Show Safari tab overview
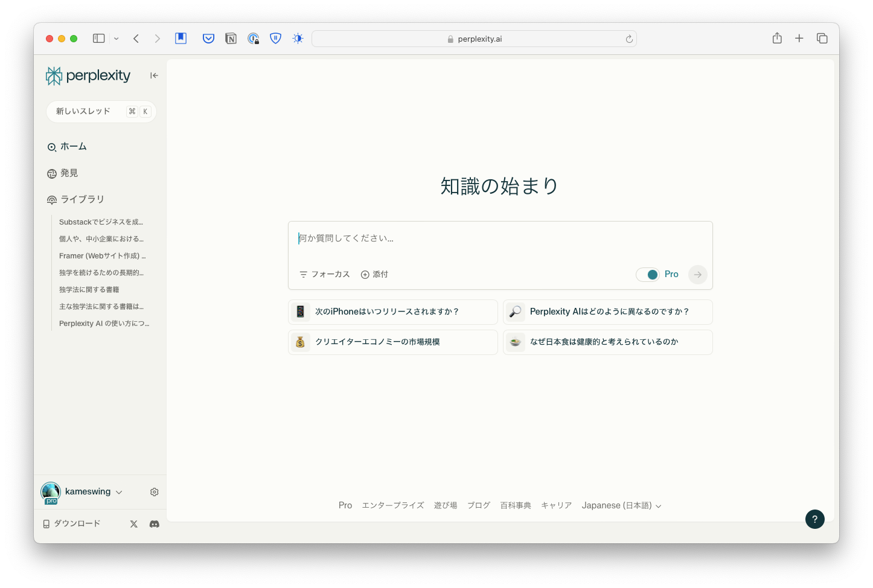873x588 pixels. (822, 39)
